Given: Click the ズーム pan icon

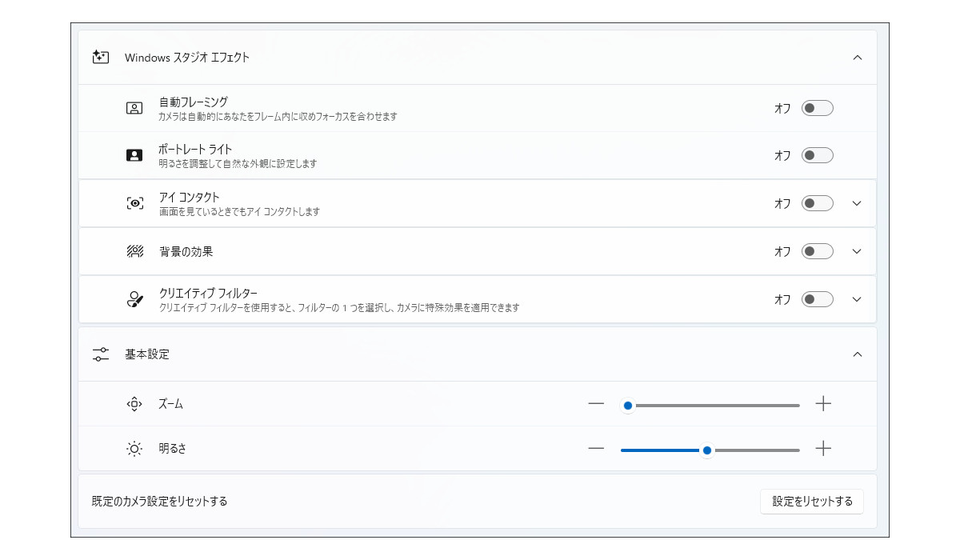Looking at the screenshot, I should [x=134, y=404].
